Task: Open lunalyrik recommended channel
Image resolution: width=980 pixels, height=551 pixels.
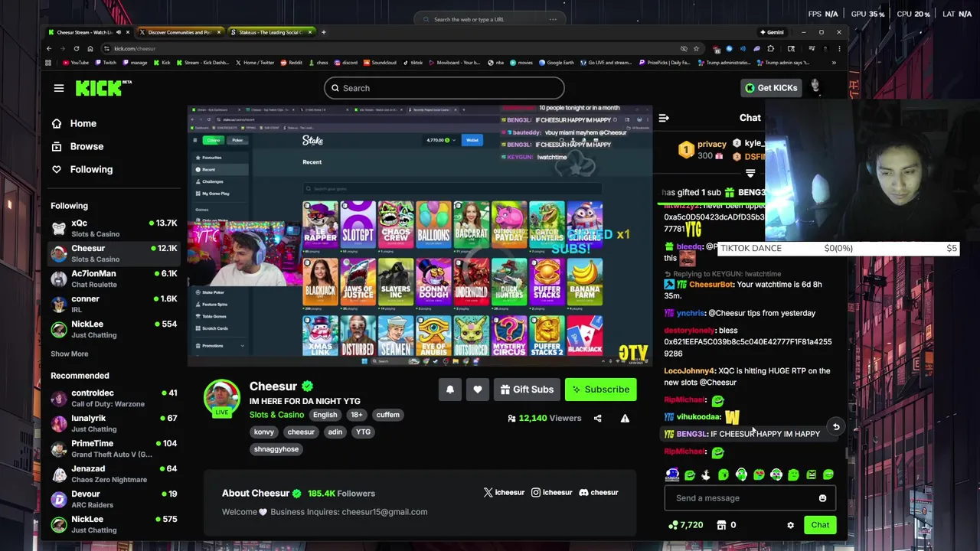Action: [x=114, y=423]
